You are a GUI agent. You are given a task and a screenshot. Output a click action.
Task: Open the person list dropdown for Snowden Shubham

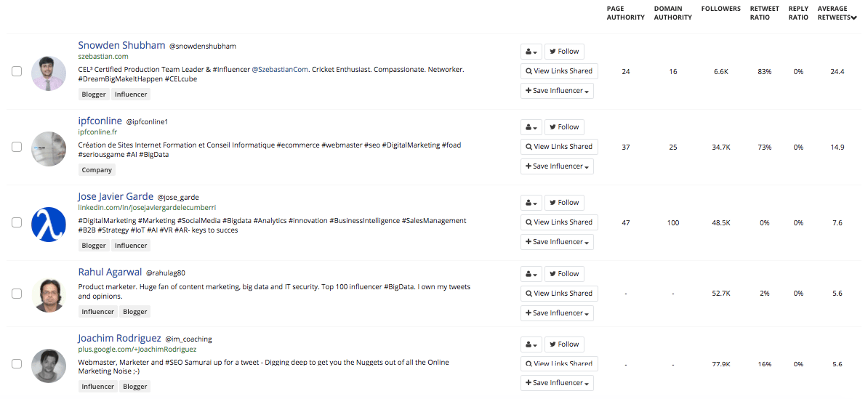point(531,52)
